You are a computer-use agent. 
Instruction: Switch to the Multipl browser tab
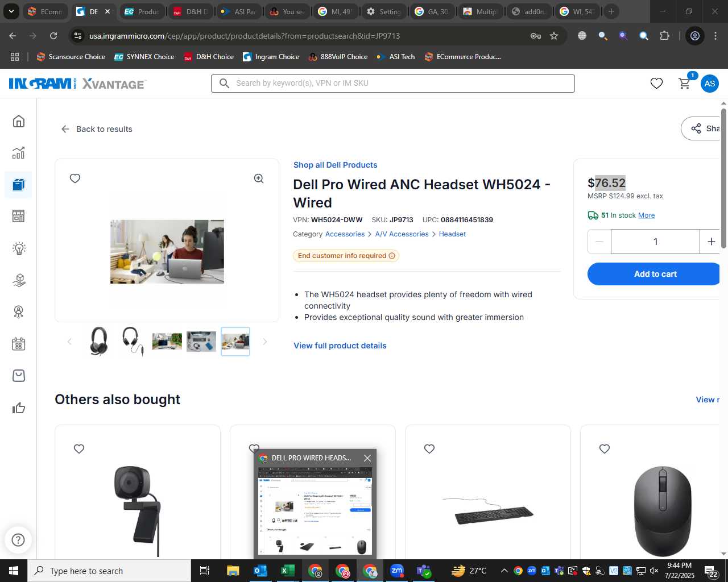point(481,11)
